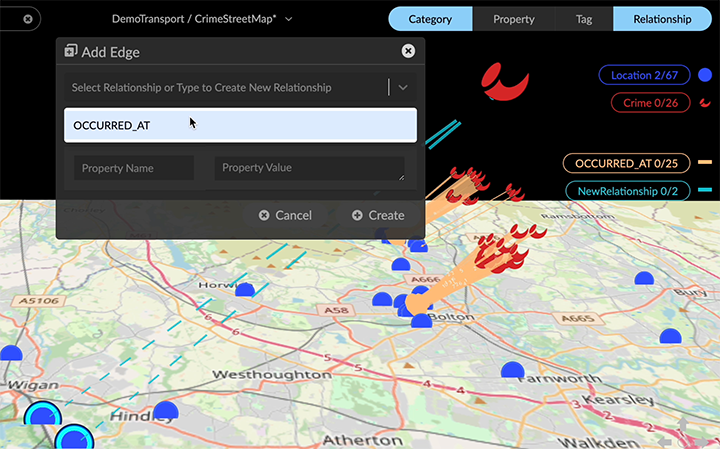The height and width of the screenshot is (449, 720).
Task: Select the blue location node near Farnworth
Action: (x=513, y=370)
